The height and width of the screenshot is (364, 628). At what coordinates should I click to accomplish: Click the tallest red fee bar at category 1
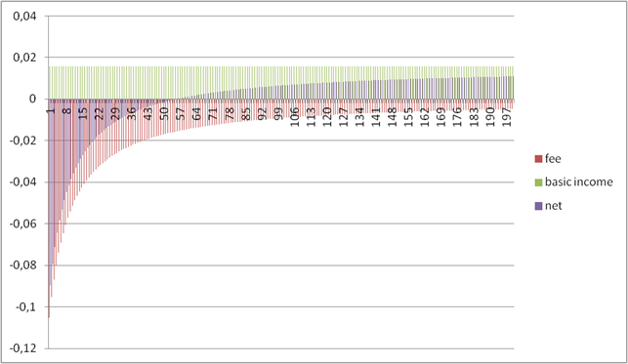pos(49,208)
